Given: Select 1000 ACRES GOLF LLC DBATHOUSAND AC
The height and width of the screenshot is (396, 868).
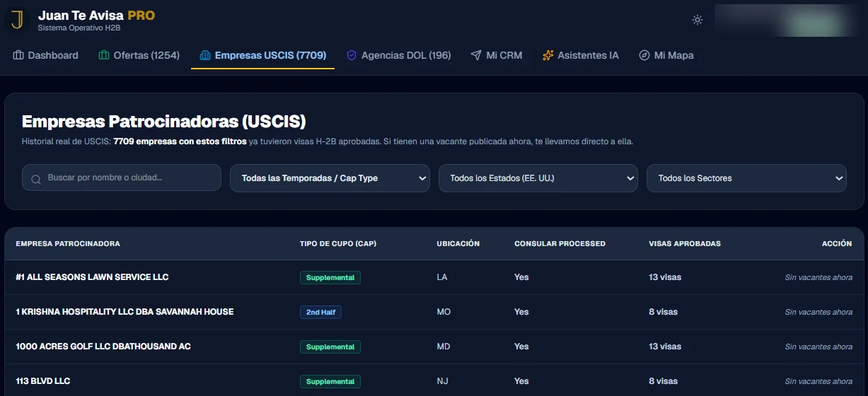Looking at the screenshot, I should coord(103,346).
